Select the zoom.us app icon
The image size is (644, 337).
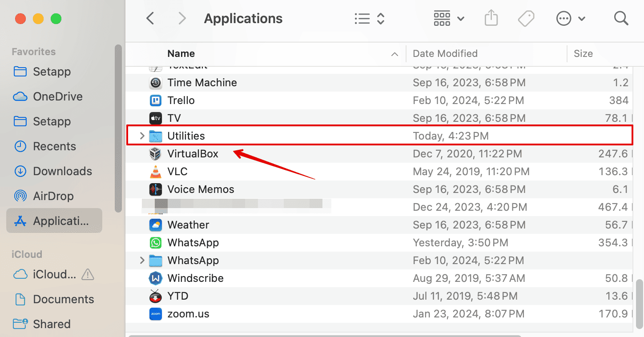(155, 314)
